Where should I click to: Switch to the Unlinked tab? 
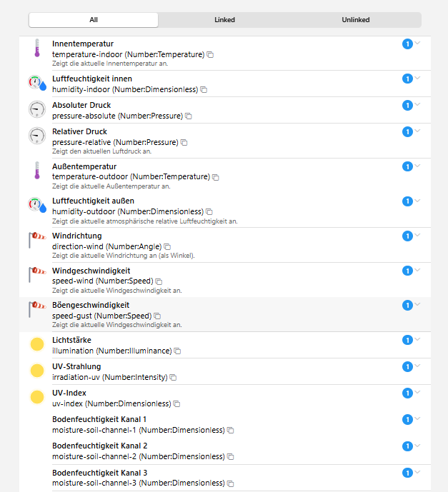356,20
